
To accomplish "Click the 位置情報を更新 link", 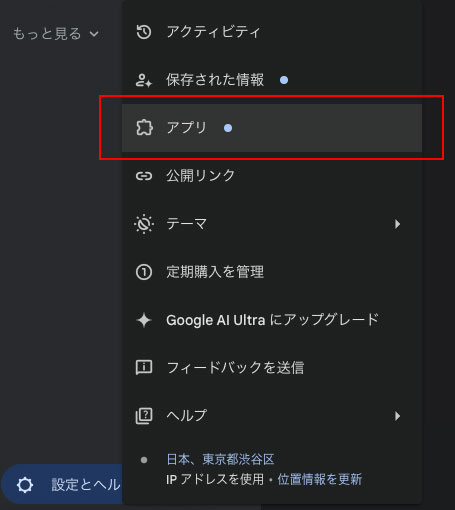I will (x=320, y=479).
